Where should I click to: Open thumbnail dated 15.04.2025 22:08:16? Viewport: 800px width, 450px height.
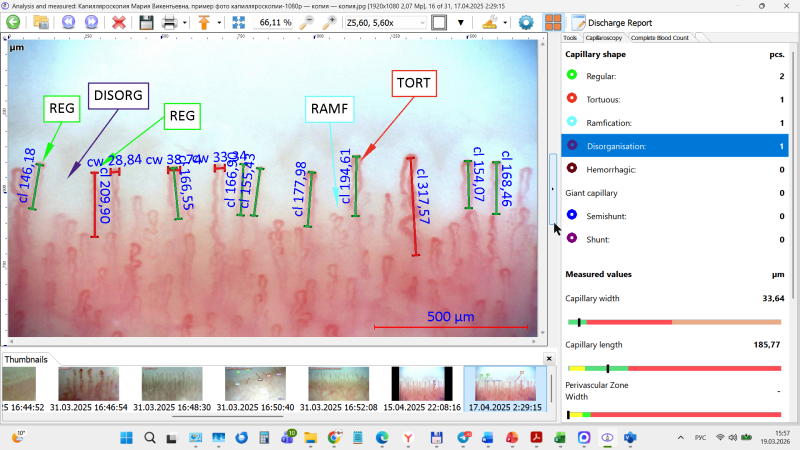(422, 389)
